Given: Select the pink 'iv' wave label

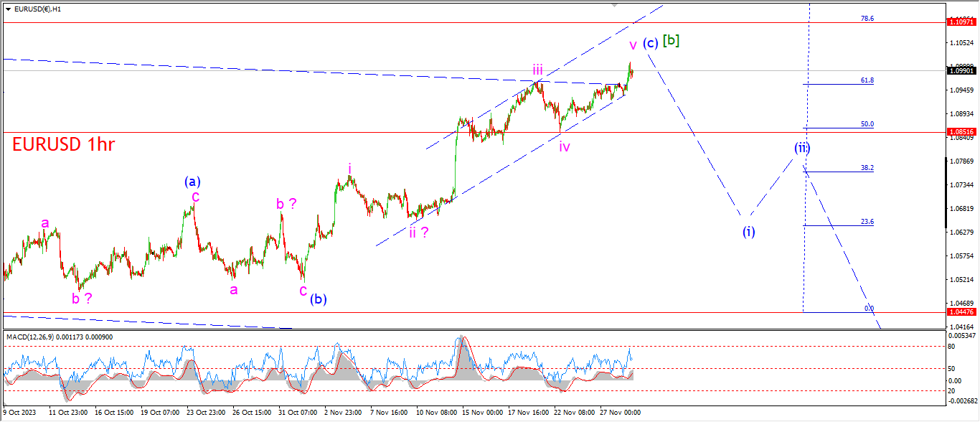Looking at the screenshot, I should [565, 146].
